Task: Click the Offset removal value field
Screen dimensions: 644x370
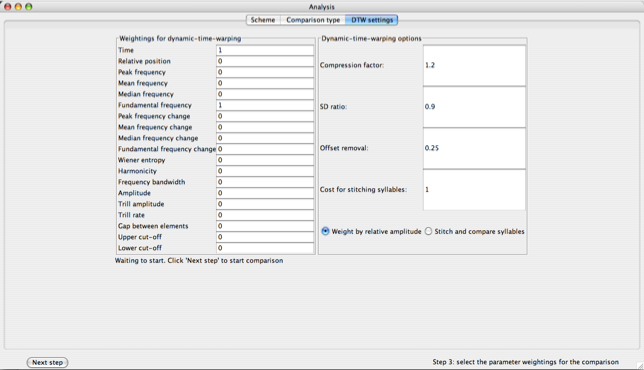Action: pos(474,148)
